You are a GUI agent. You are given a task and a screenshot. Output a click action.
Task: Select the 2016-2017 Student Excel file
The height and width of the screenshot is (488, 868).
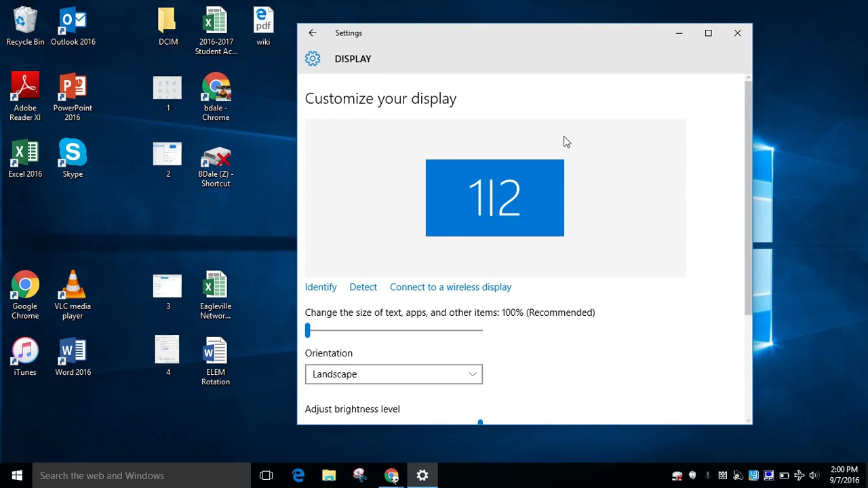pos(216,31)
